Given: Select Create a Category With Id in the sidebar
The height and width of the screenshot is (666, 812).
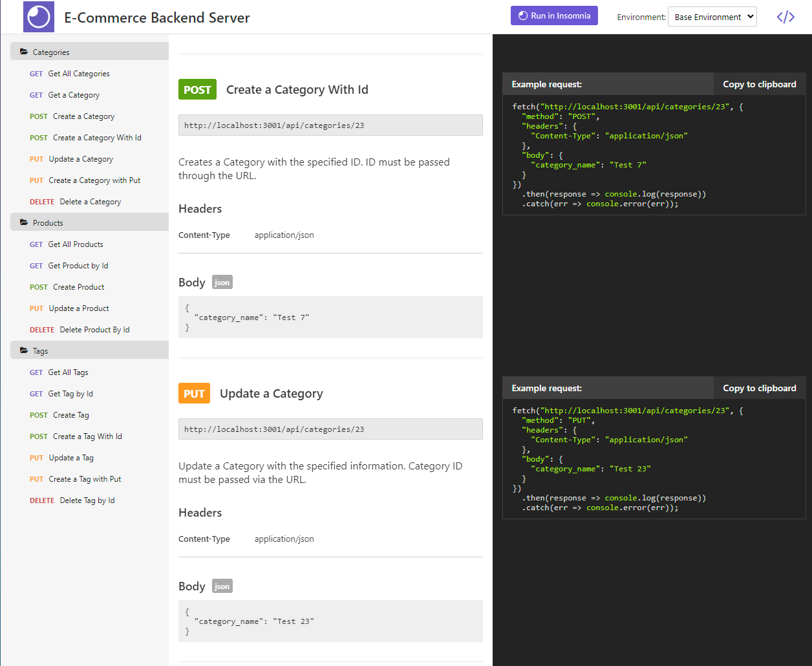Looking at the screenshot, I should pos(85,138).
